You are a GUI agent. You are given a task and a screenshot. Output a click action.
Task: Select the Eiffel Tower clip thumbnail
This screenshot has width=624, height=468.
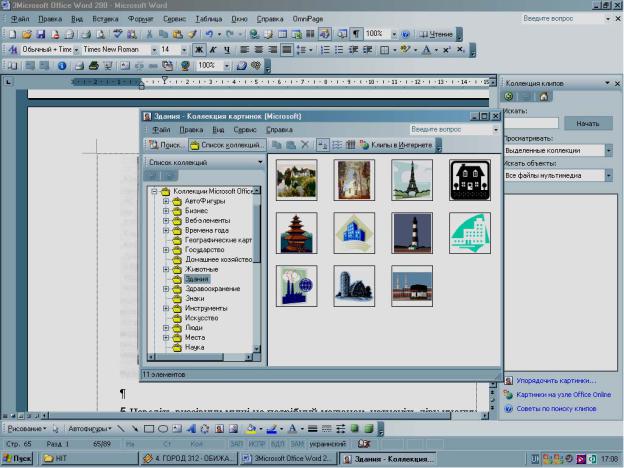tap(412, 180)
